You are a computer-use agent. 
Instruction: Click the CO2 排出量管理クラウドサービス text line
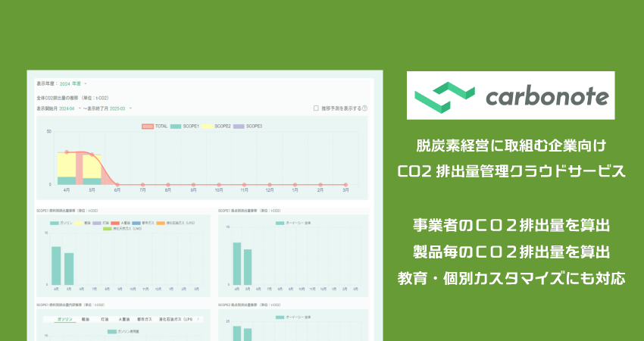click(511, 171)
